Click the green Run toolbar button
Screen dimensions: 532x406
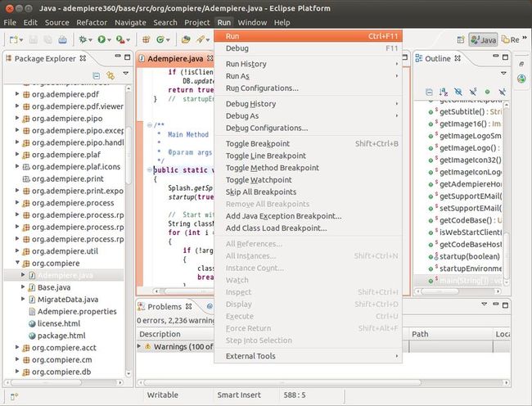click(101, 39)
